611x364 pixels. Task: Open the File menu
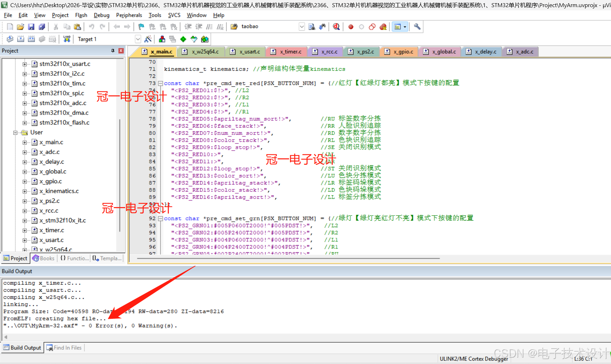coord(8,15)
